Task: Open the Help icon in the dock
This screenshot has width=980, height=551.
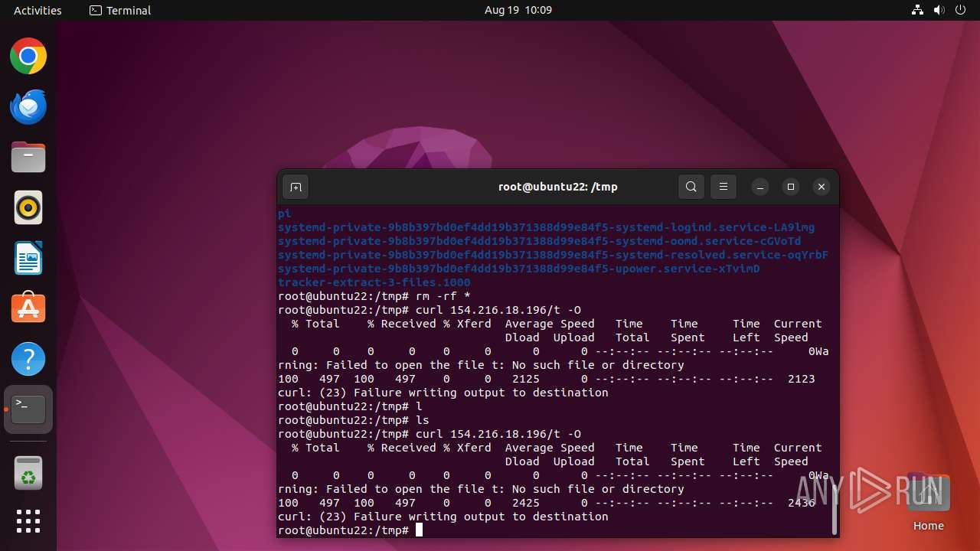Action: [28, 359]
